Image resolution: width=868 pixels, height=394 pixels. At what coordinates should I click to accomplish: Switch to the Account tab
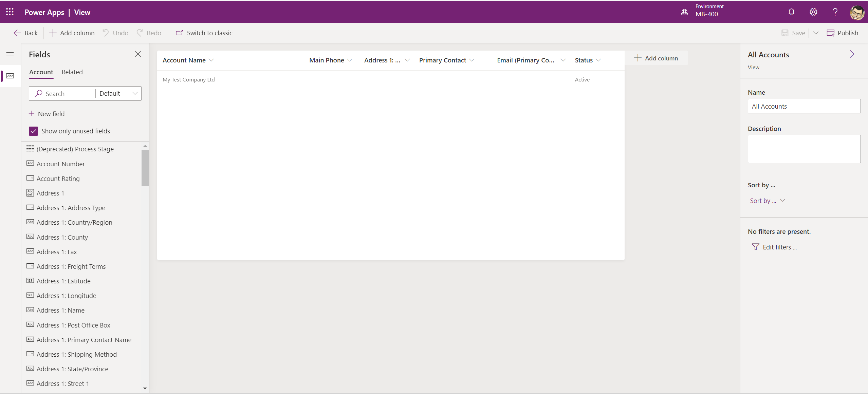[41, 72]
